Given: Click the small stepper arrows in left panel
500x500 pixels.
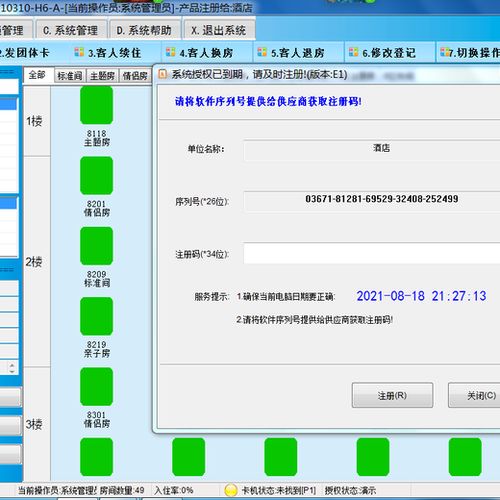Looking at the screenshot, I should click(x=12, y=368).
